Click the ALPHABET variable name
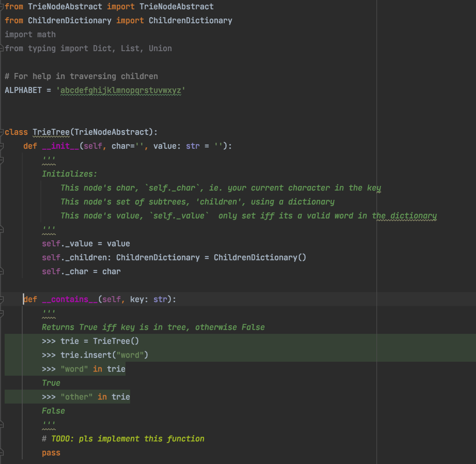The width and height of the screenshot is (476, 464). point(23,90)
